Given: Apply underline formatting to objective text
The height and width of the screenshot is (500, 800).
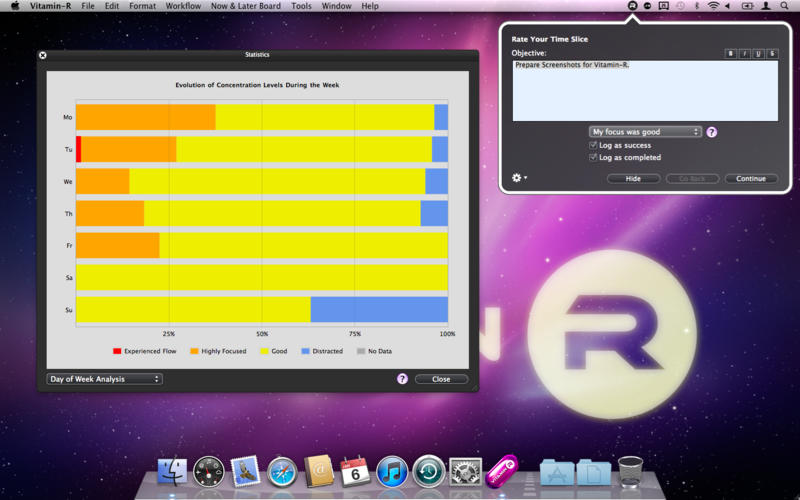Looking at the screenshot, I should [759, 53].
